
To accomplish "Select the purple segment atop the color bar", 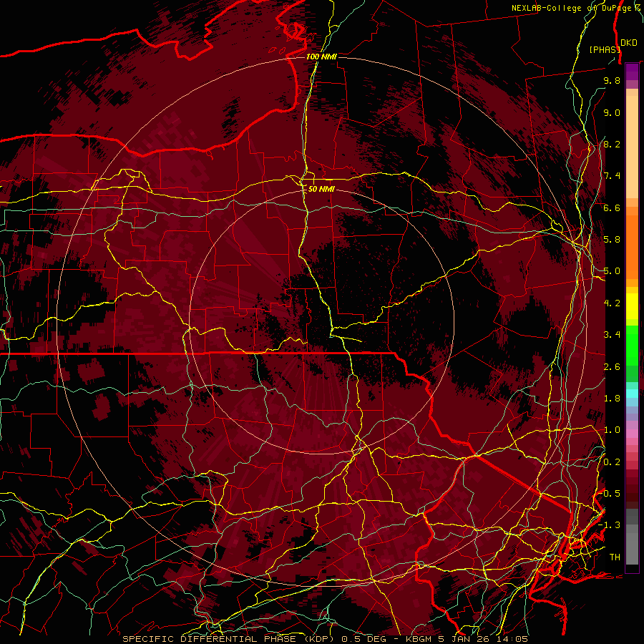I will click(632, 72).
